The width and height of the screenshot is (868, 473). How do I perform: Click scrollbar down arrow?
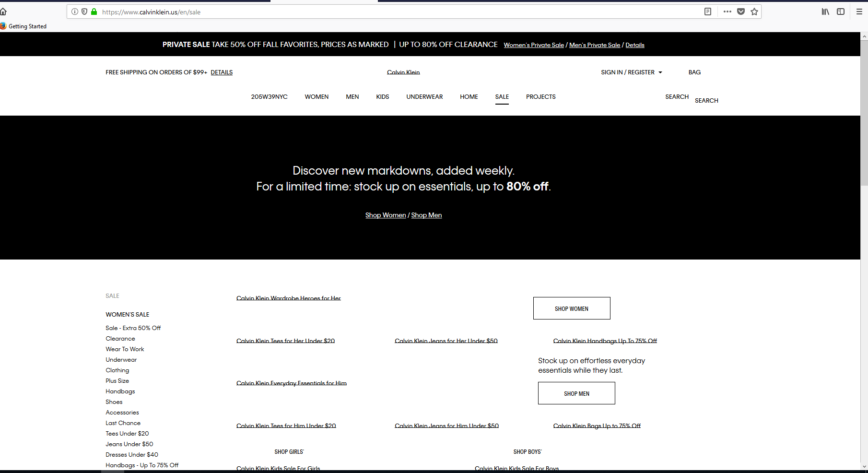[x=864, y=466]
